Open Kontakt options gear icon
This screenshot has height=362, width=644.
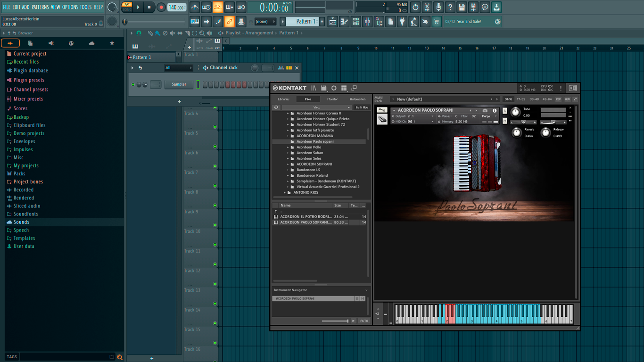(x=334, y=88)
